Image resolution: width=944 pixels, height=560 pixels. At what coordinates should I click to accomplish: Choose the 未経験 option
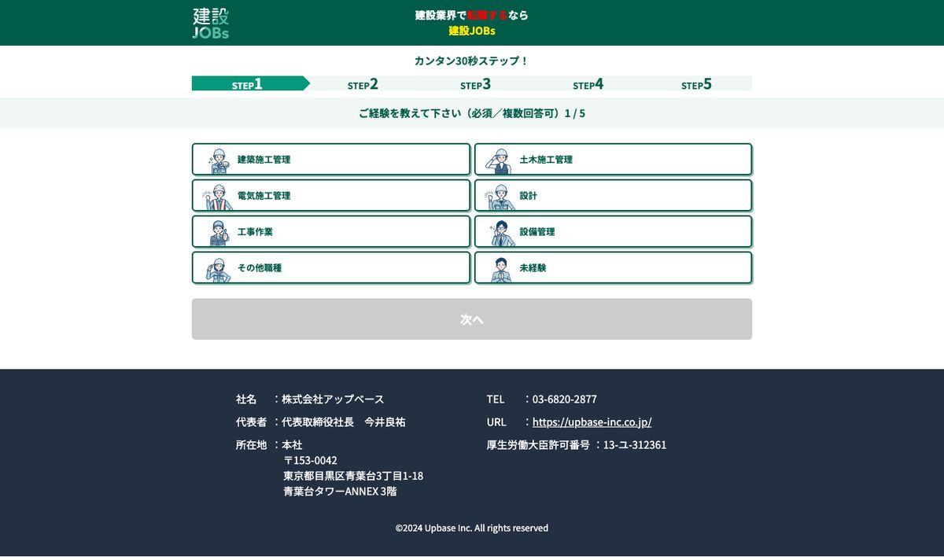(x=614, y=268)
